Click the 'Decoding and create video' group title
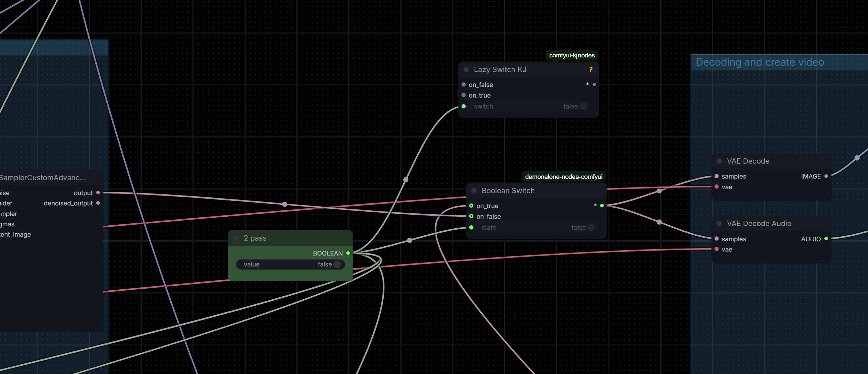This screenshot has height=374, width=868. (x=760, y=62)
